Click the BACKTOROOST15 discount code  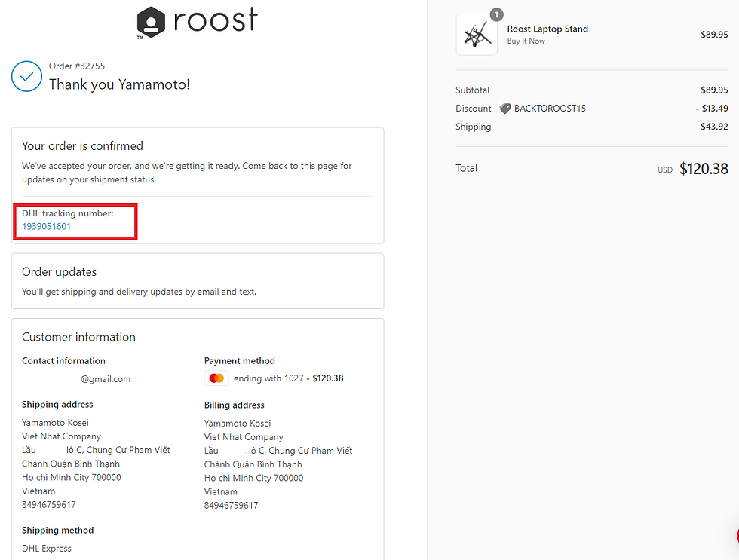tap(550, 109)
